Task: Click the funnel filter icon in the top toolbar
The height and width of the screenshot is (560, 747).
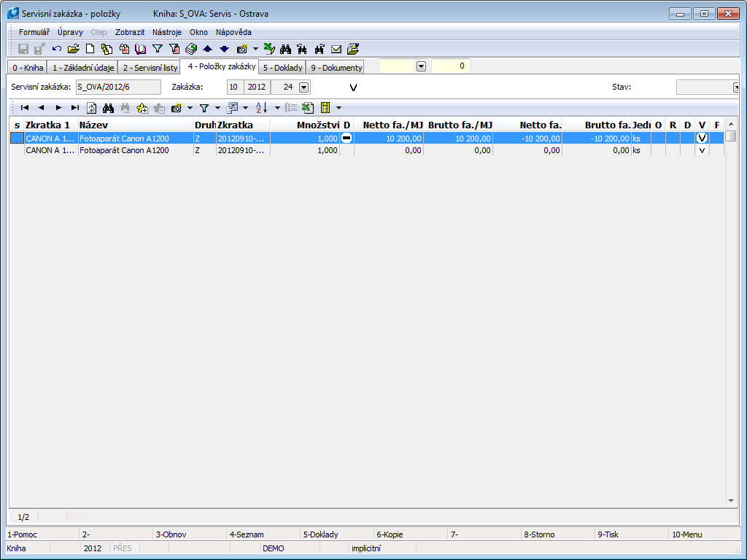Action: [x=158, y=49]
